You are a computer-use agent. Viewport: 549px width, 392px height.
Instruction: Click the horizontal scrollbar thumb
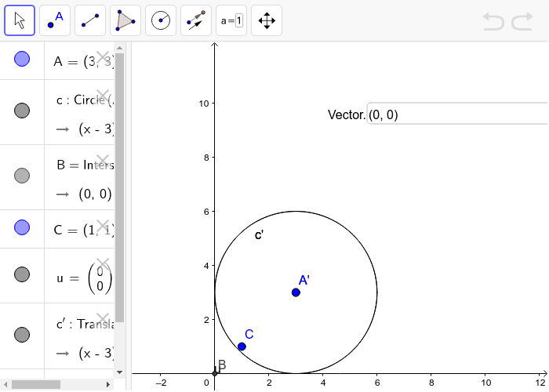click(x=36, y=385)
